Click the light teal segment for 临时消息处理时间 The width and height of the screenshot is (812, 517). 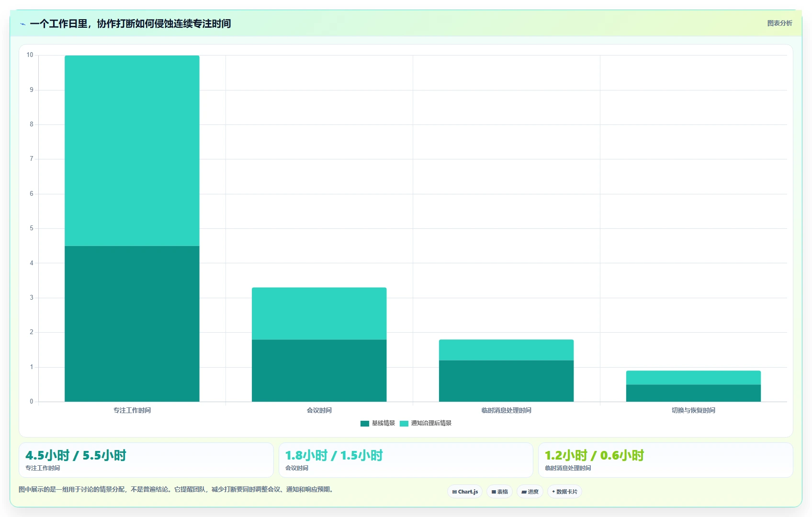coord(507,350)
